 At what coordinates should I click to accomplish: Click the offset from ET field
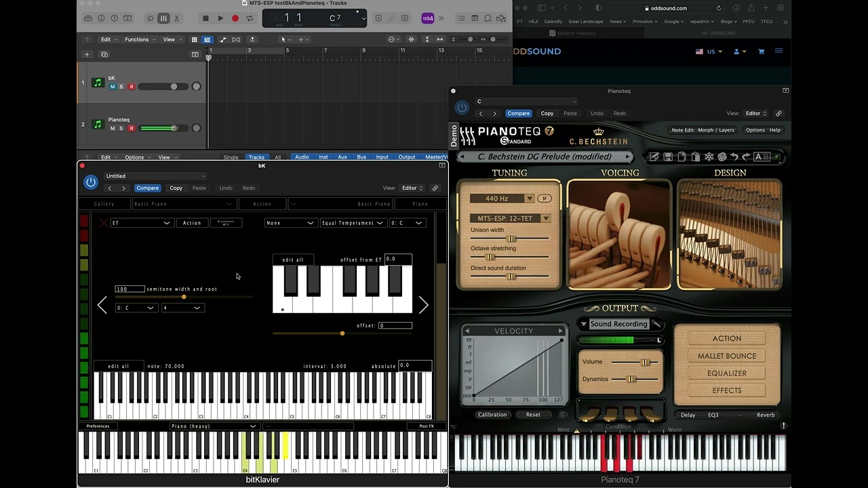click(x=398, y=259)
